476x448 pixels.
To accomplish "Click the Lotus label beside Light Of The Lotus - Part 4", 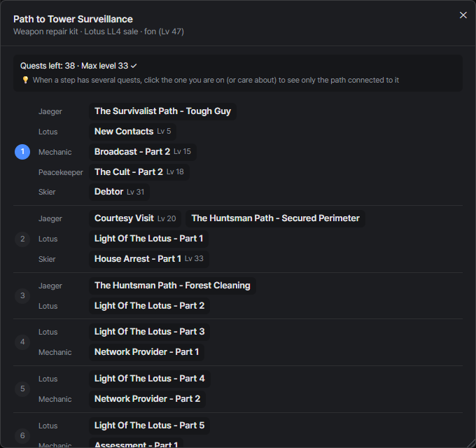I will click(48, 379).
